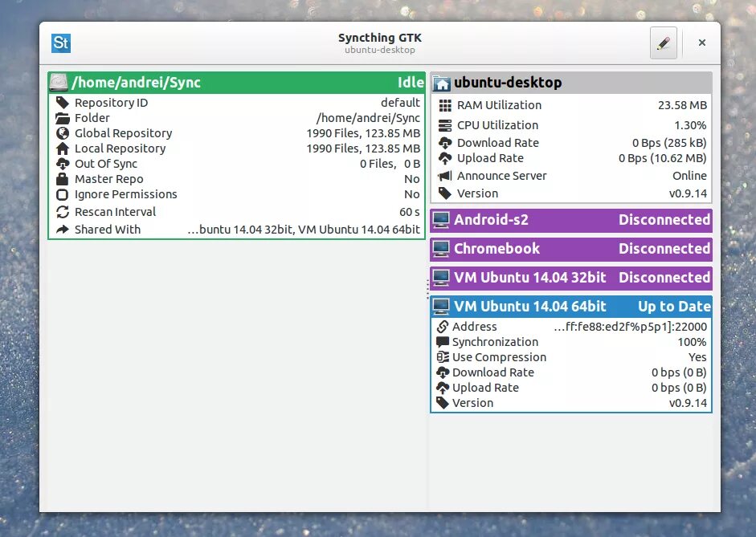Click the Announce Server megaphone icon

click(x=445, y=176)
